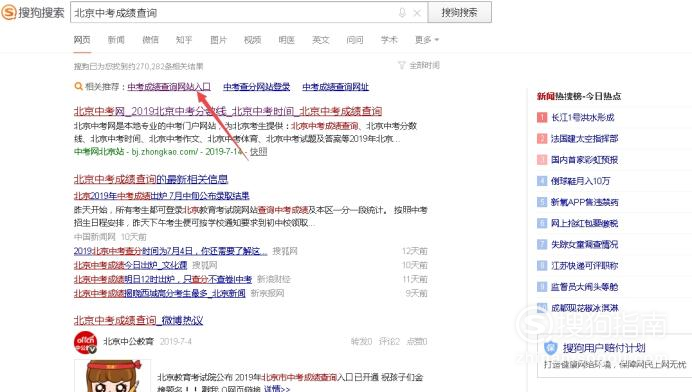The height and width of the screenshot is (392, 692).
Task: Open hot search item 倒球鞋月入10万
Action: 581,181
